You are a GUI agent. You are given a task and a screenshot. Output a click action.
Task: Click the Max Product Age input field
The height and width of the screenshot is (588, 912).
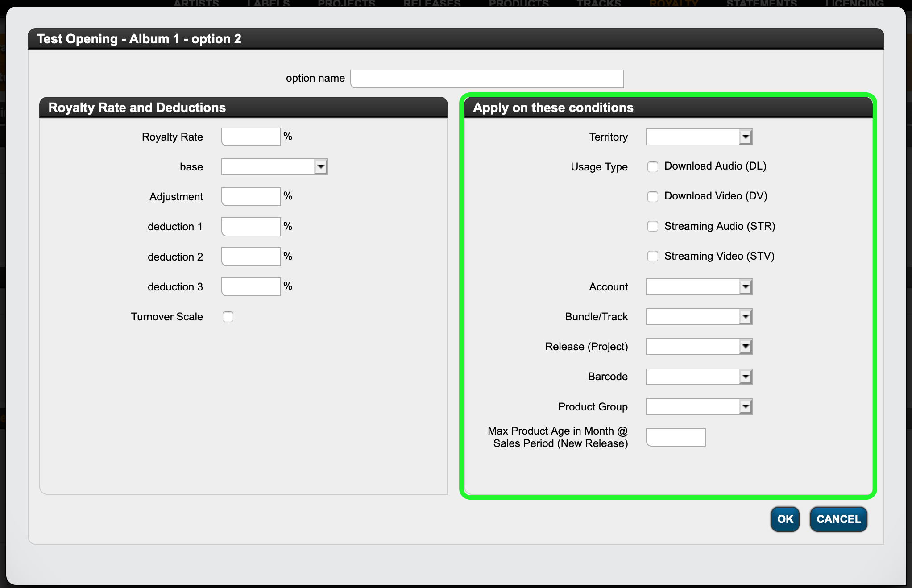pos(676,437)
